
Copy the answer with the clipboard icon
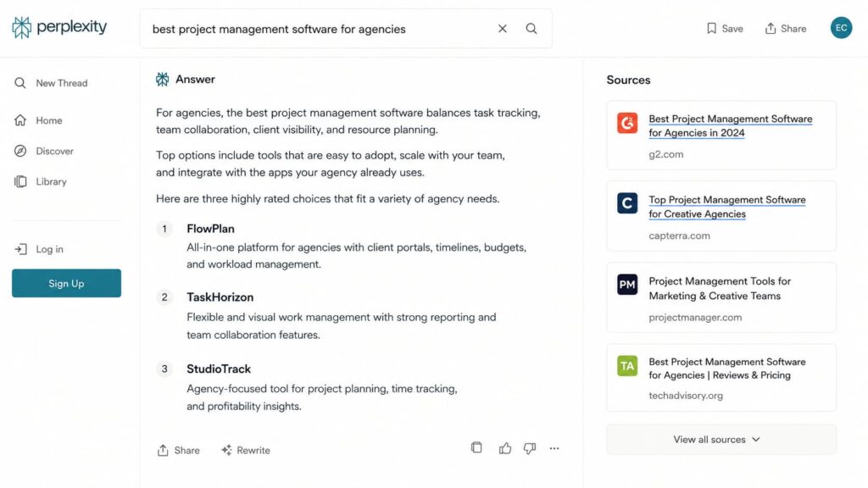coord(476,447)
